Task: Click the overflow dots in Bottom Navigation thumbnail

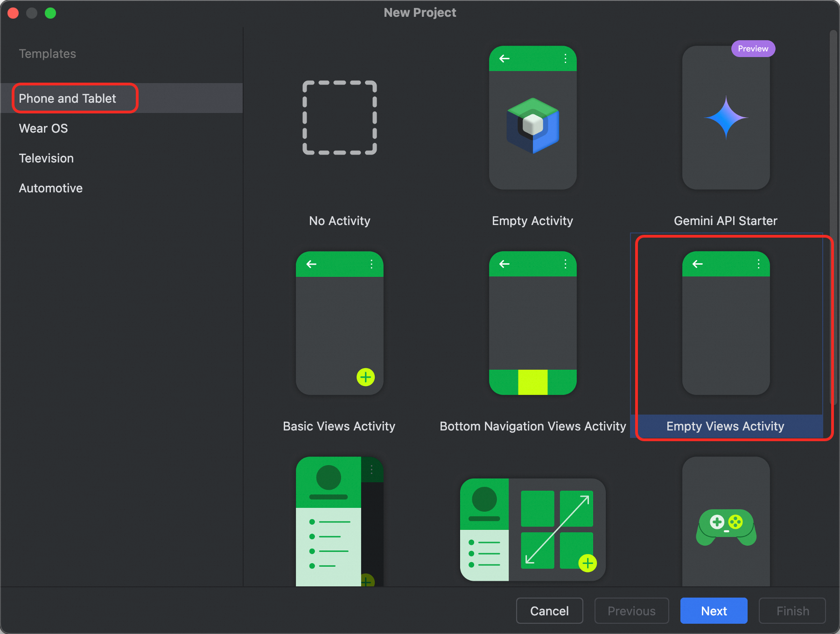Action: [x=565, y=264]
